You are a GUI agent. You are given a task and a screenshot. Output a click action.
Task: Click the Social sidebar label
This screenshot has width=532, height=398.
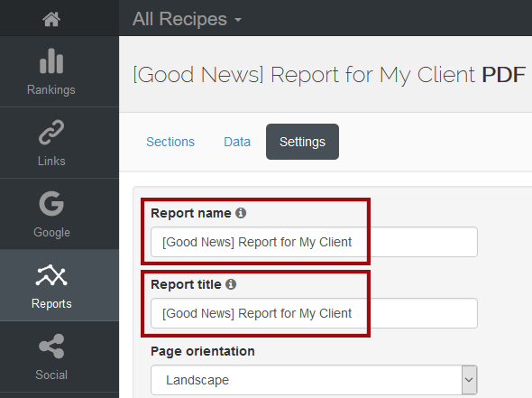pos(51,375)
